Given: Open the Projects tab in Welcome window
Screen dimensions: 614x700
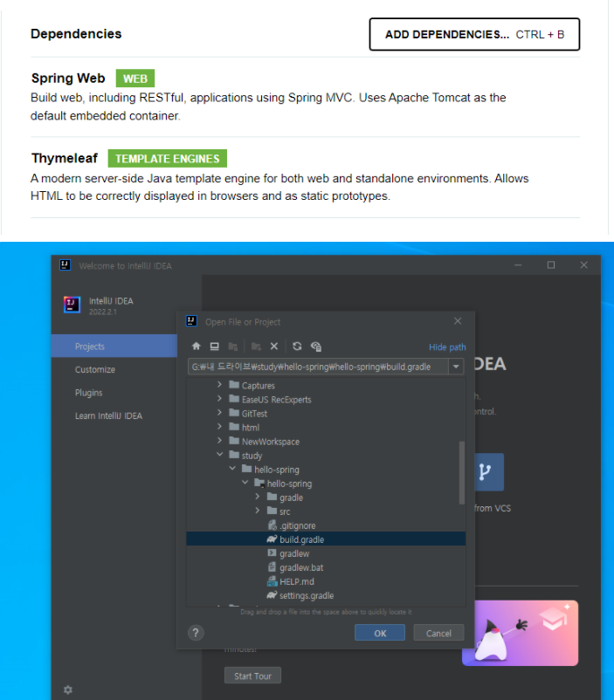Looking at the screenshot, I should tap(114, 346).
